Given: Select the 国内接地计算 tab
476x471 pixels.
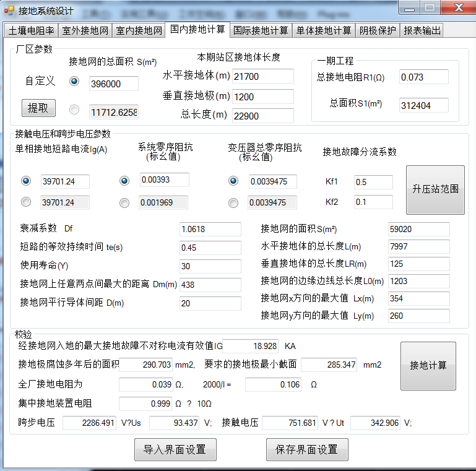Looking at the screenshot, I should coord(197,30).
